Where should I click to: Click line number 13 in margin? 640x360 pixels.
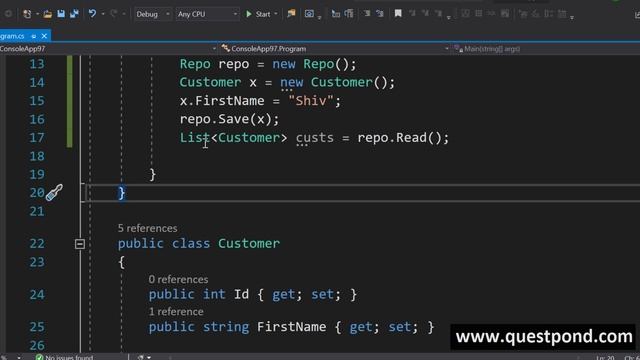coord(37,64)
